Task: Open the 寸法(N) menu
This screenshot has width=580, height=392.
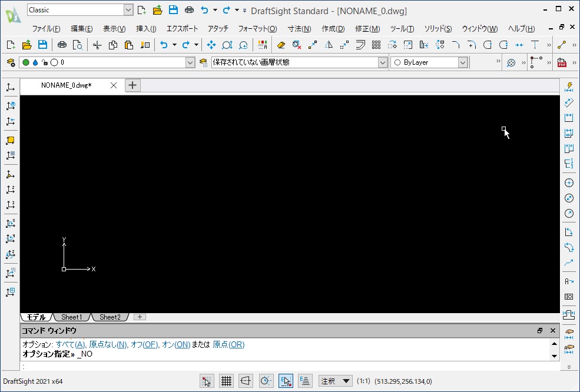Action: click(299, 28)
